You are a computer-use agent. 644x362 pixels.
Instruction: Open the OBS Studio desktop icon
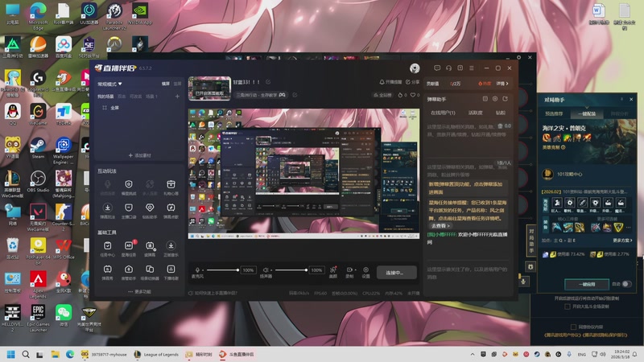coord(38,182)
